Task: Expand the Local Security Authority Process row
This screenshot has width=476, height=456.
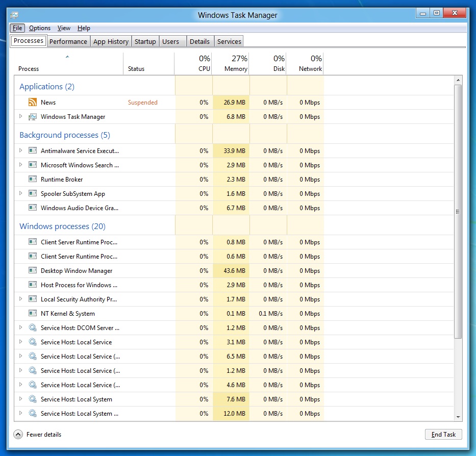Action: (20, 299)
